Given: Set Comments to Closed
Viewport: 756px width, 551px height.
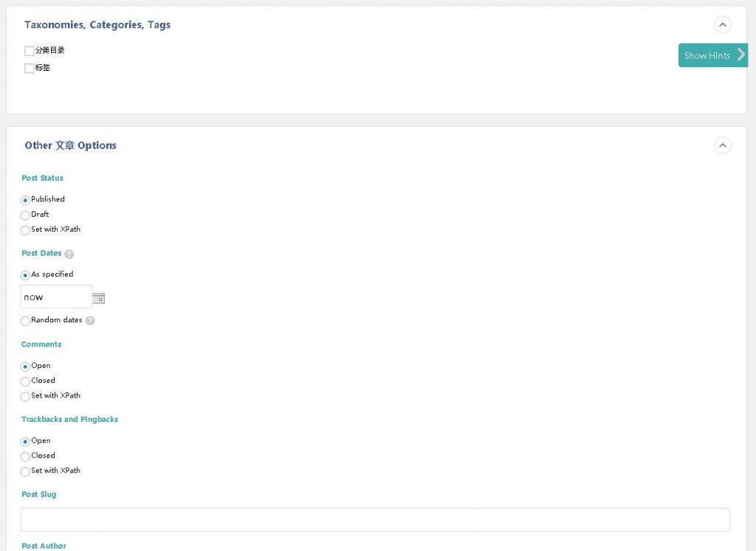Looking at the screenshot, I should coord(25,381).
